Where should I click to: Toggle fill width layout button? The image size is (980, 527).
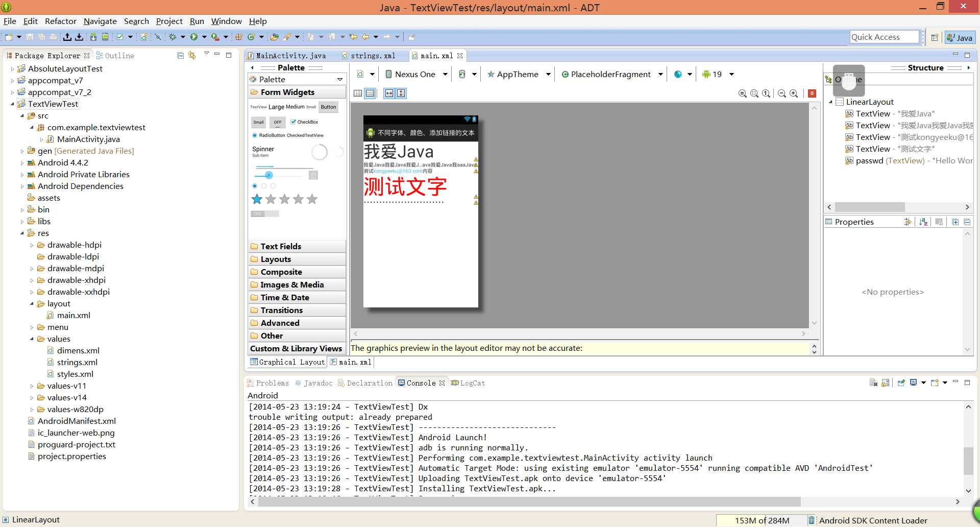(x=389, y=93)
